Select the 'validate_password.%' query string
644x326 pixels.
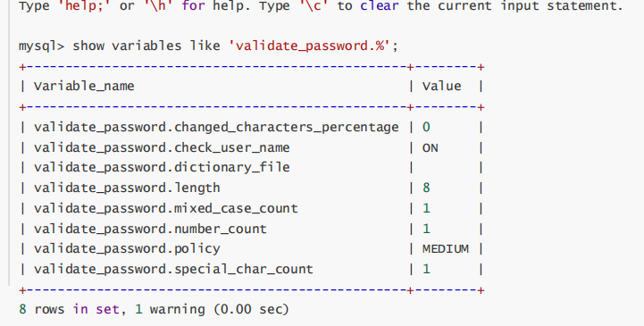308,46
